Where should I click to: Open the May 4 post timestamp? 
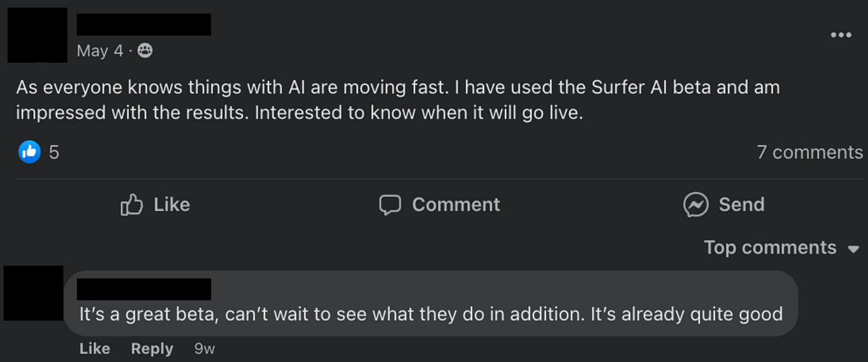100,51
